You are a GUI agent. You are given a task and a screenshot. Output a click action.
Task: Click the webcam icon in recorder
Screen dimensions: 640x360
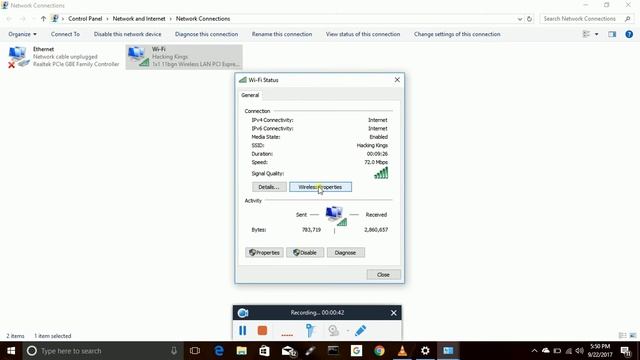(x=333, y=330)
